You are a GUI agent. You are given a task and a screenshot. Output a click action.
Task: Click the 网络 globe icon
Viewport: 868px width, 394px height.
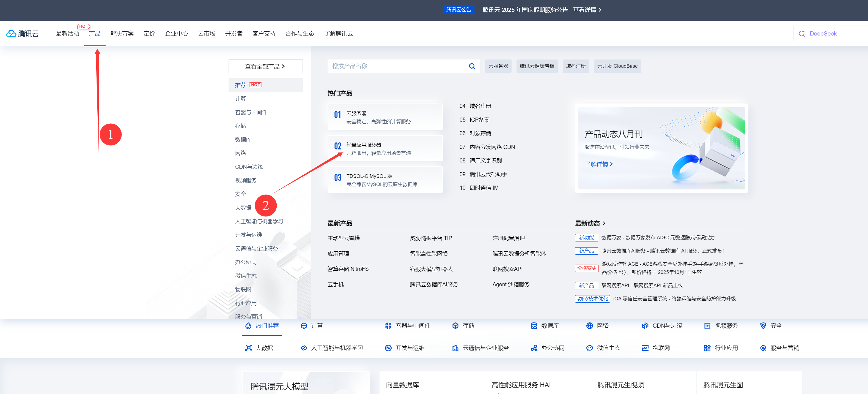tap(589, 325)
